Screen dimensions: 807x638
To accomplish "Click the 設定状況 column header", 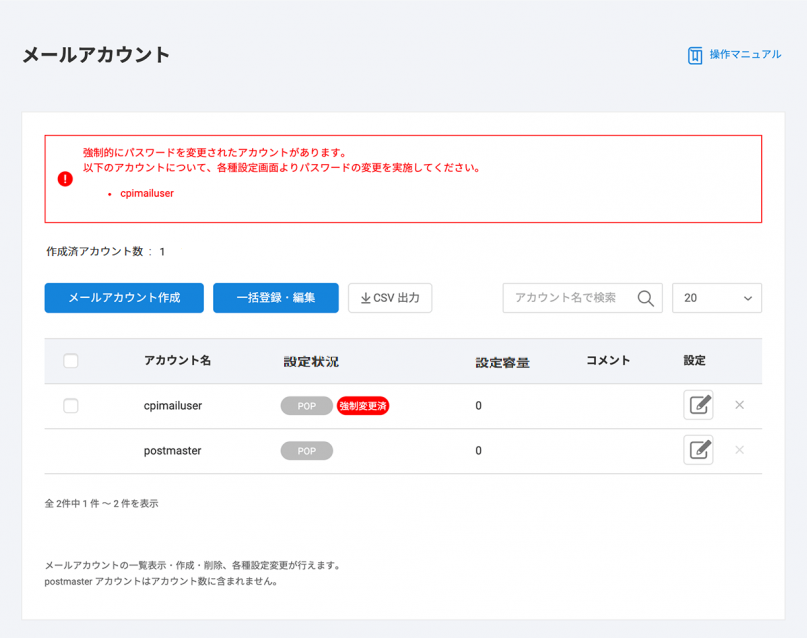I will tap(311, 361).
